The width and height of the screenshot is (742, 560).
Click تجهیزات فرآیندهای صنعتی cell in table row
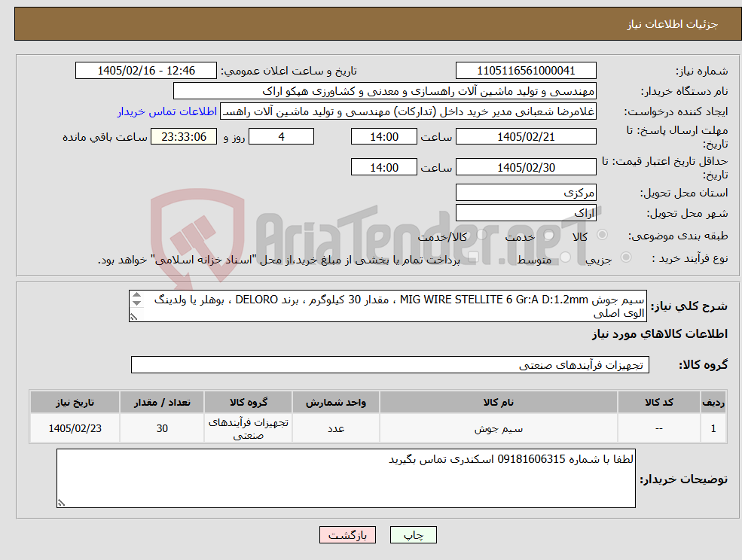tap(248, 428)
